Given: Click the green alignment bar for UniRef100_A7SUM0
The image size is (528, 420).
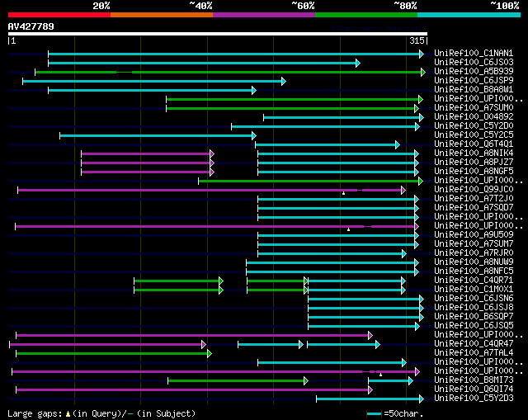Looking at the screenshot, I should pyautogui.click(x=292, y=108).
